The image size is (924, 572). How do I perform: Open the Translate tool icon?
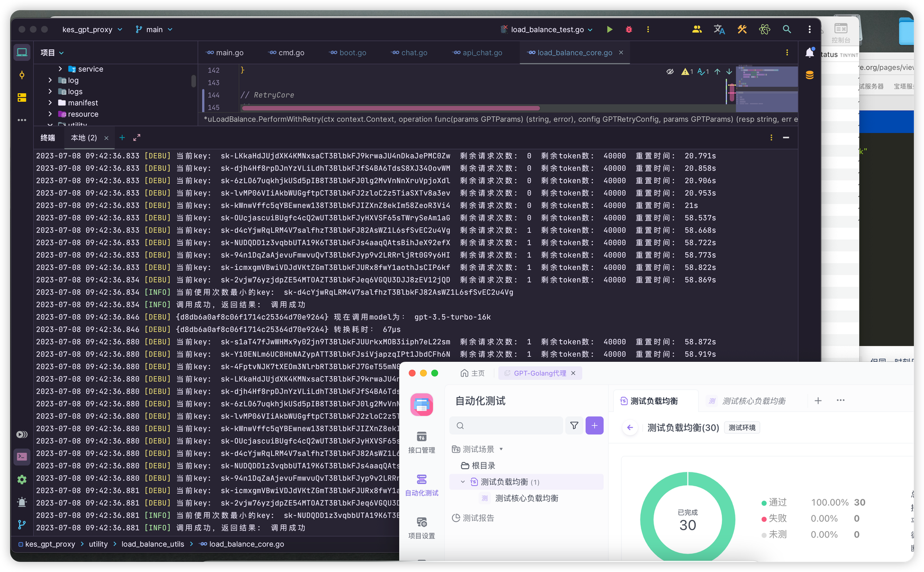coord(719,30)
